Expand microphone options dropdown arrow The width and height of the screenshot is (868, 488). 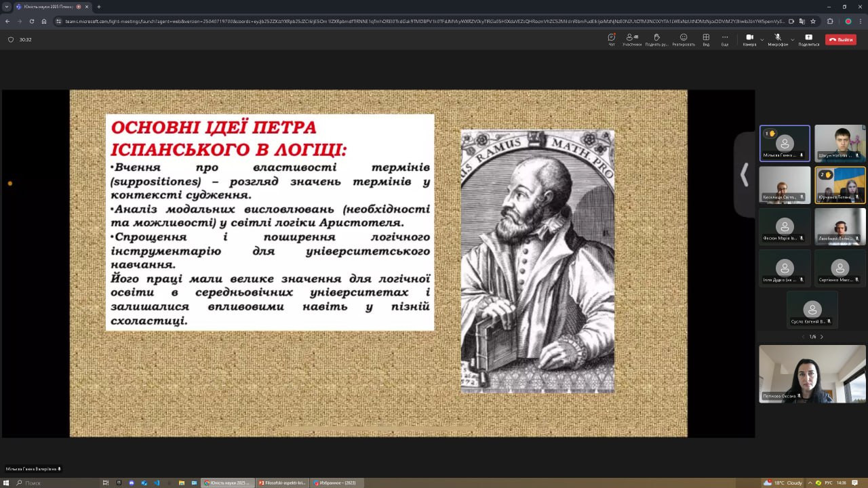[x=792, y=39]
